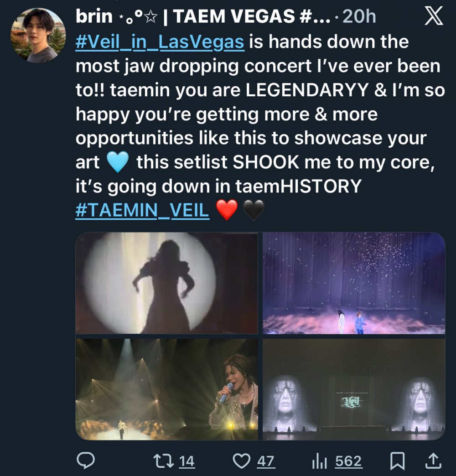The height and width of the screenshot is (476, 456).
Task: Open the purple stage with falling confetti photo
Action: (x=354, y=283)
